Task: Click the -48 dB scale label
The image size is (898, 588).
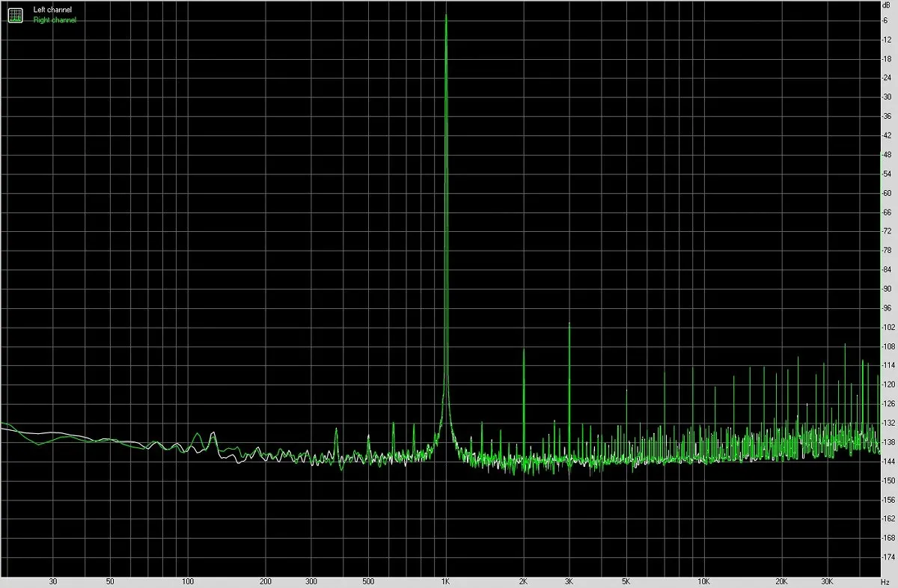Action: point(887,155)
